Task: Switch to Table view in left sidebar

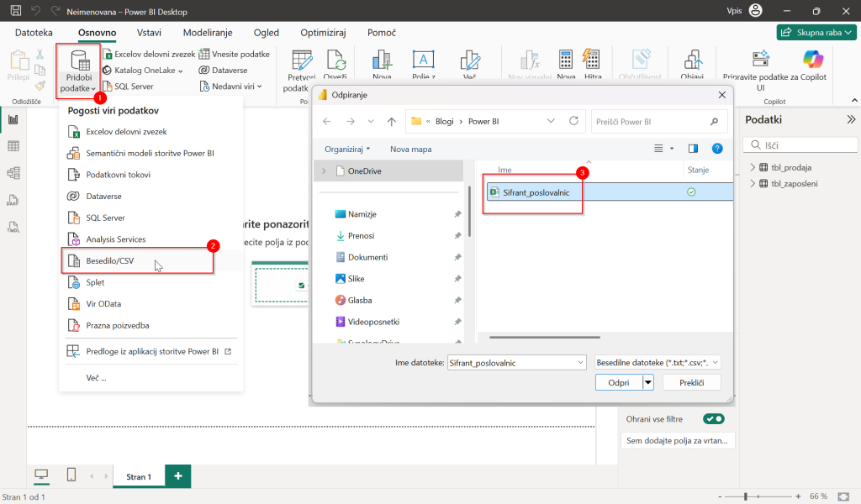Action: click(x=13, y=146)
